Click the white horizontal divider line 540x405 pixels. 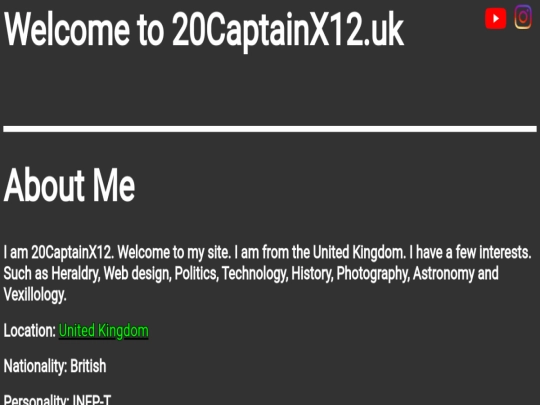click(270, 129)
